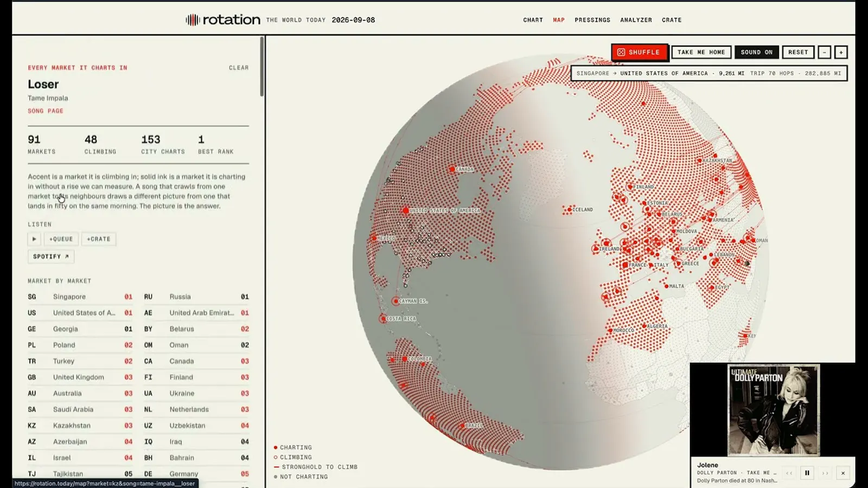Skip to the next track in the mini player
The width and height of the screenshot is (868, 488).
point(825,473)
